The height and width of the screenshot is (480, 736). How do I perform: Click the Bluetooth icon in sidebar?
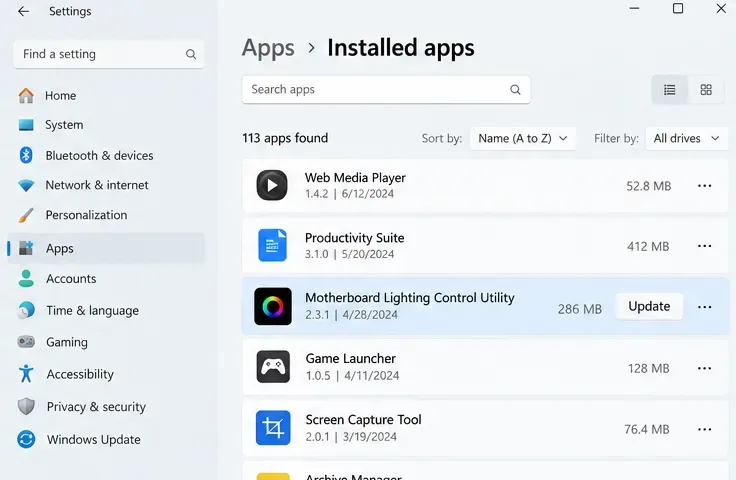click(26, 155)
